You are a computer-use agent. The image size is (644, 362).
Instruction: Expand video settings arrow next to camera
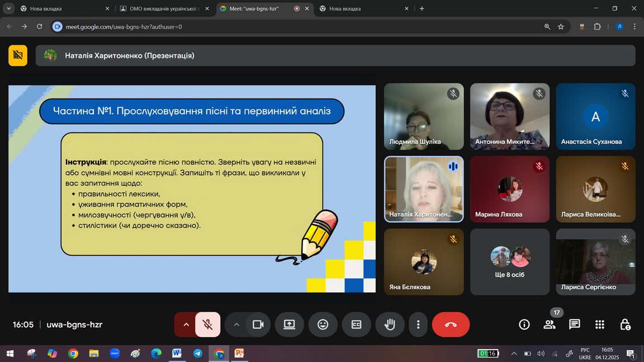click(x=236, y=325)
